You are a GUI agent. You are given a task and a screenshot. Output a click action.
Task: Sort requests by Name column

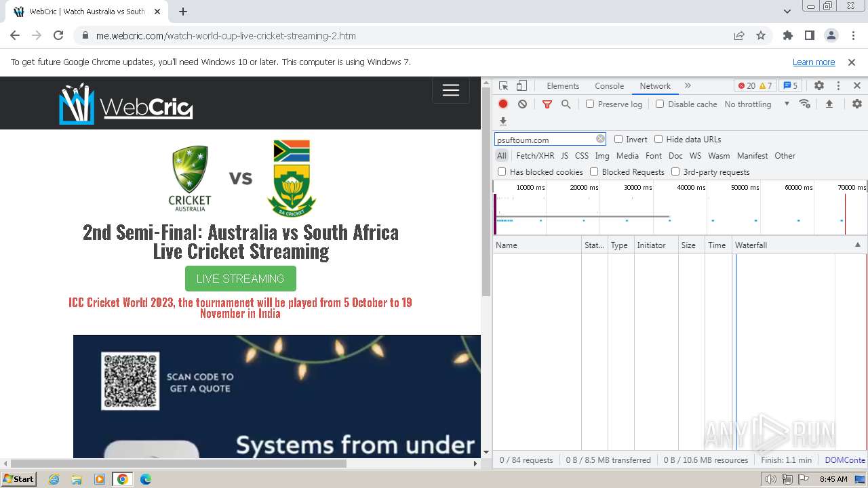(x=537, y=245)
